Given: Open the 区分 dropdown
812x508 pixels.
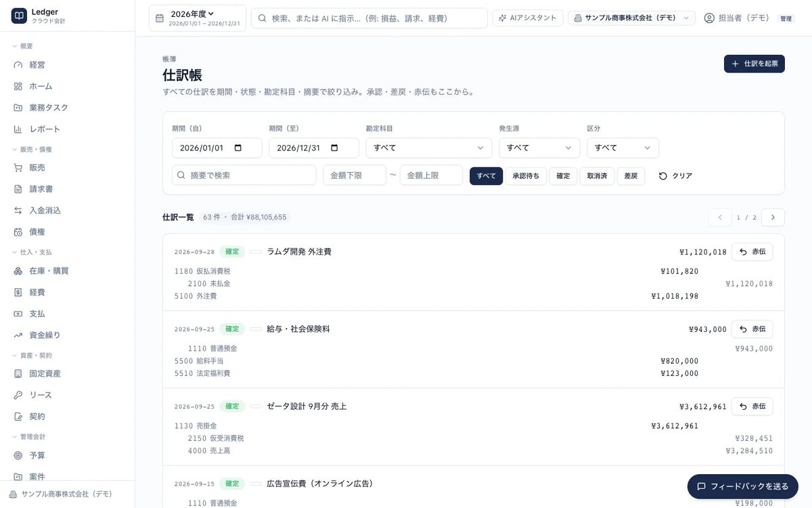Looking at the screenshot, I should 623,148.
